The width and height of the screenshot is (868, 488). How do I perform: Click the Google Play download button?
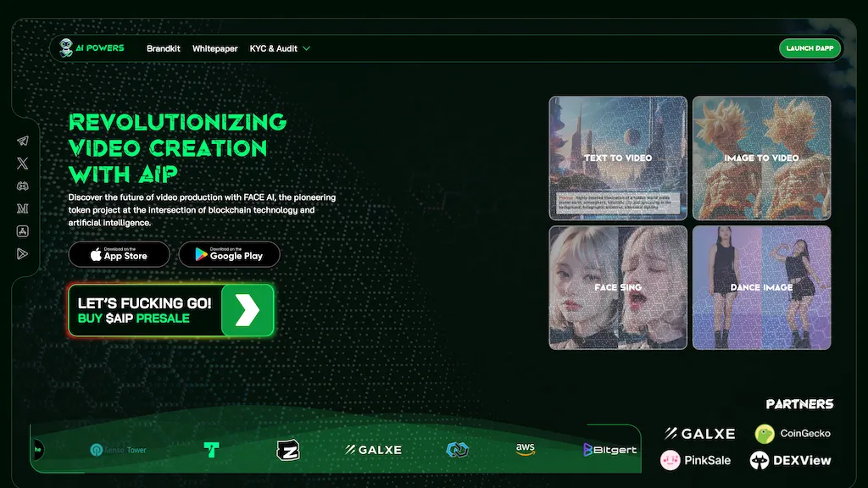tap(230, 254)
